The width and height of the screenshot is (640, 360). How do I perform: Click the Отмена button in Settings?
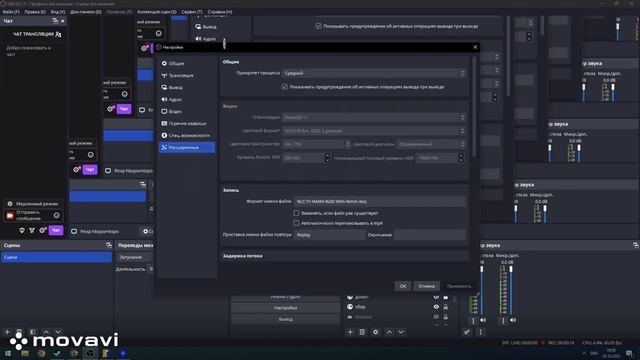point(427,286)
